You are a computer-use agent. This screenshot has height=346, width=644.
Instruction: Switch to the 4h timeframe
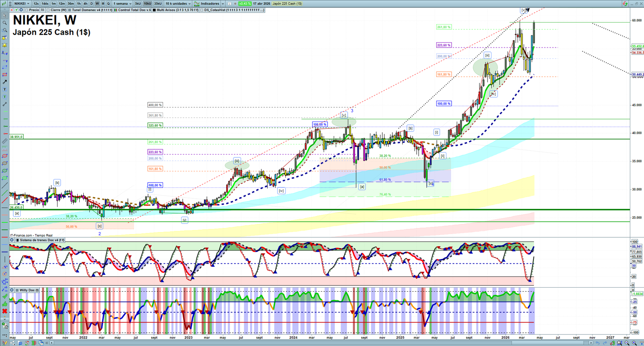[x=85, y=4]
